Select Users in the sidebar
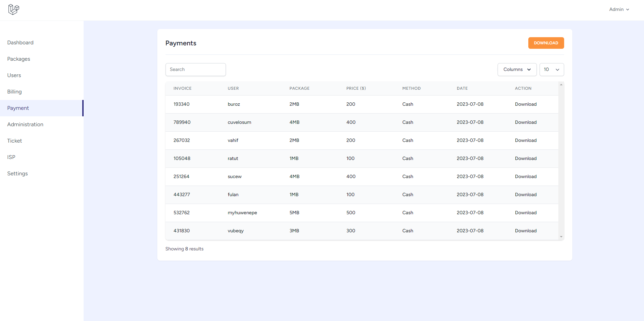 (x=14, y=75)
